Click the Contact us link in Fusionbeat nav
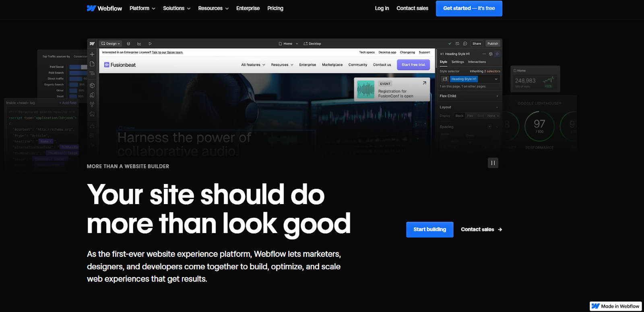The height and width of the screenshot is (312, 644). click(x=382, y=65)
